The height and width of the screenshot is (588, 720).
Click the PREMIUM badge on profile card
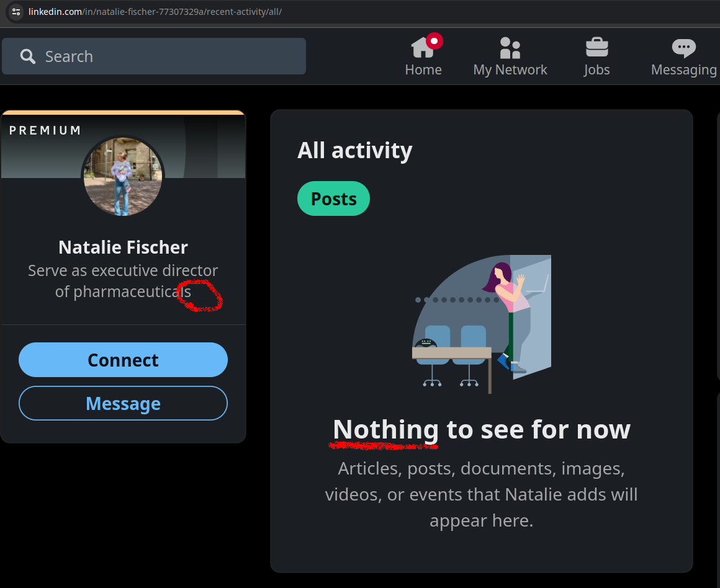[45, 130]
